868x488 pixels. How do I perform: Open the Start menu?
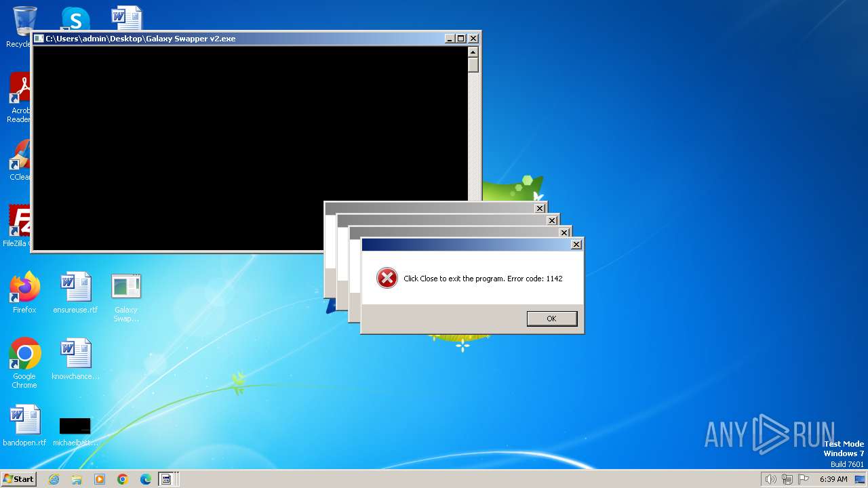tap(19, 479)
